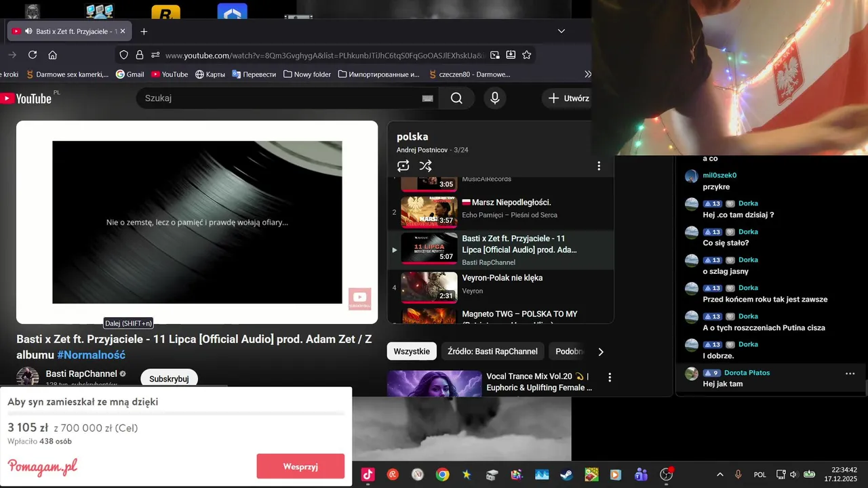Open the Firefox Downloads save icon in address bar
This screenshot has height=488, width=868.
[511, 55]
